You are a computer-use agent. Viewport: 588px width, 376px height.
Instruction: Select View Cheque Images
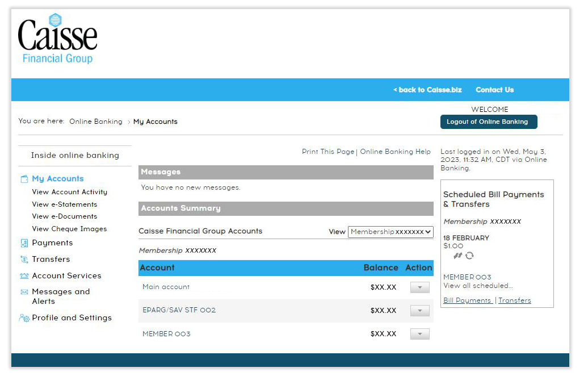[69, 229]
